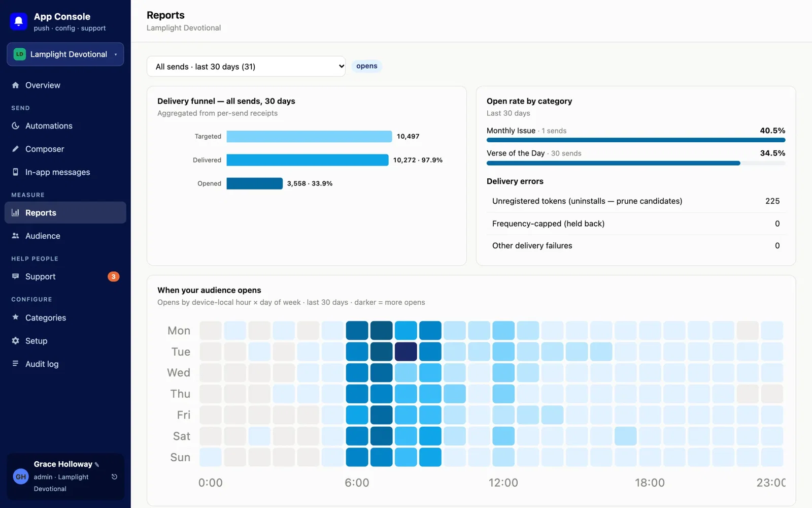Click the 34.5% Verse of the Day value
812x508 pixels.
(x=772, y=153)
